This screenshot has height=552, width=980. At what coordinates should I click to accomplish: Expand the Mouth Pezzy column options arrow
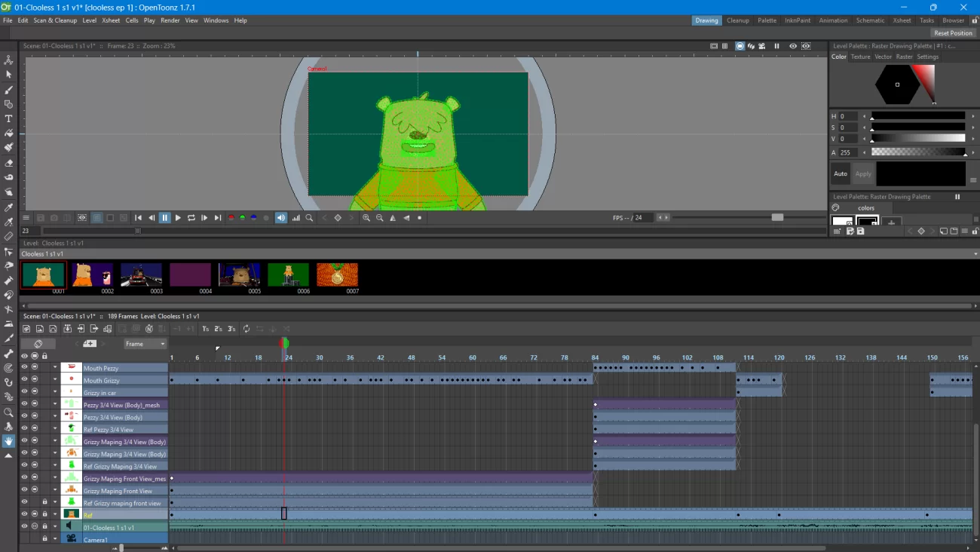[x=55, y=367]
